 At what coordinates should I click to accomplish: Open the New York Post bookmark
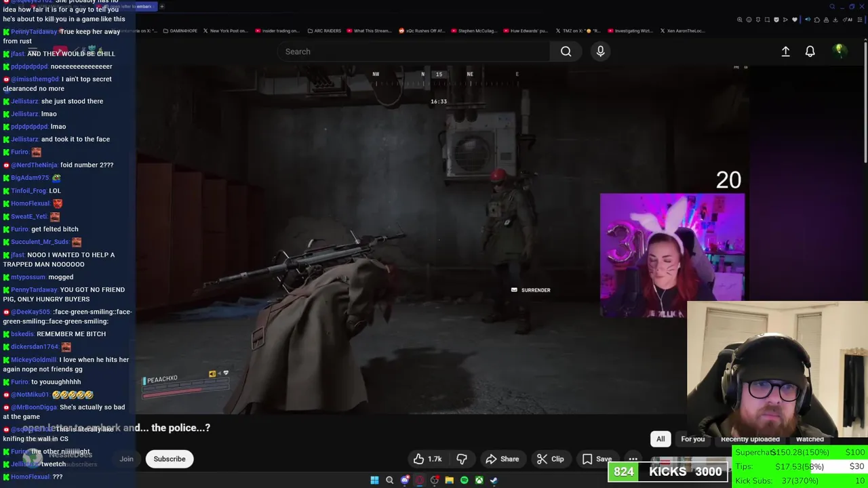[x=225, y=30]
